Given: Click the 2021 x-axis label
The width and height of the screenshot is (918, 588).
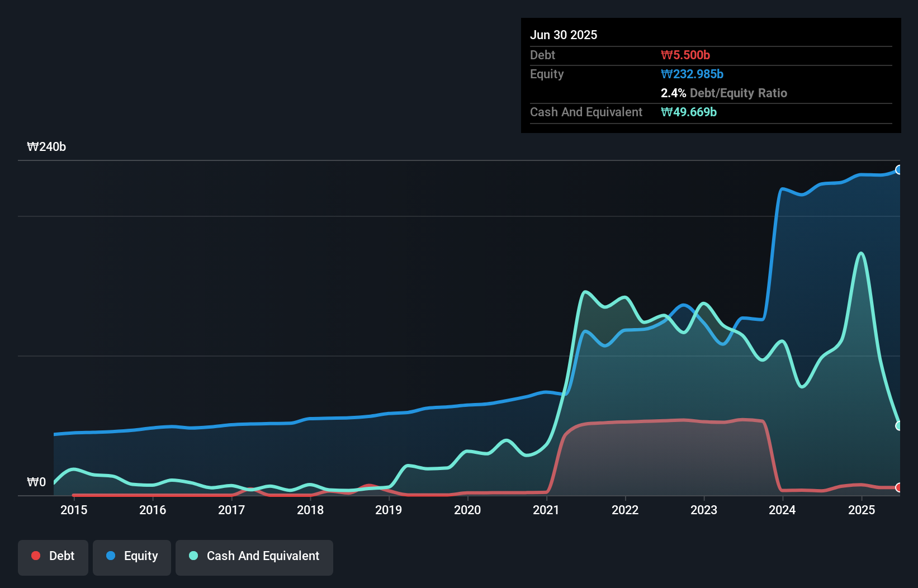Looking at the screenshot, I should pyautogui.click(x=546, y=510).
